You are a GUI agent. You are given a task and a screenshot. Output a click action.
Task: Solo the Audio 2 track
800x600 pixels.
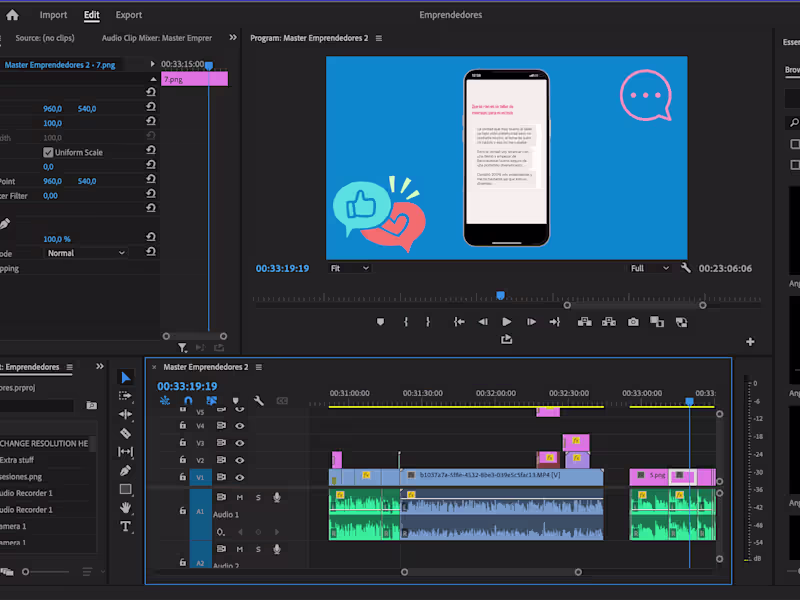tap(257, 548)
